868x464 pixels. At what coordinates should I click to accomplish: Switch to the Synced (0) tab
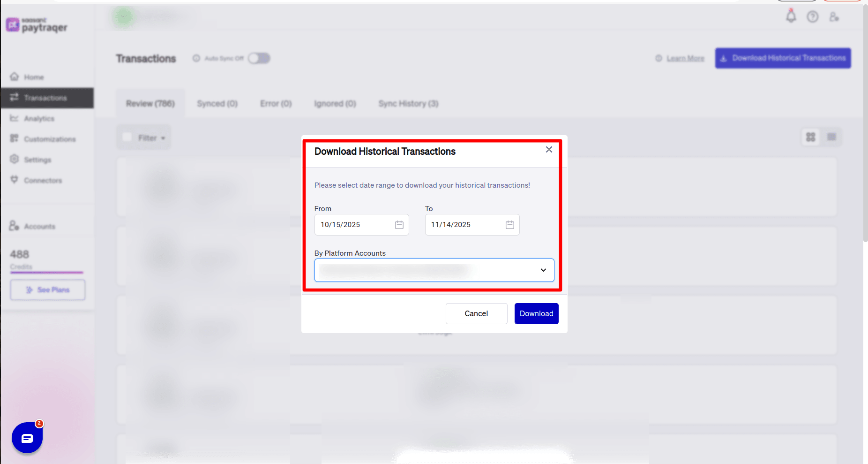click(217, 104)
